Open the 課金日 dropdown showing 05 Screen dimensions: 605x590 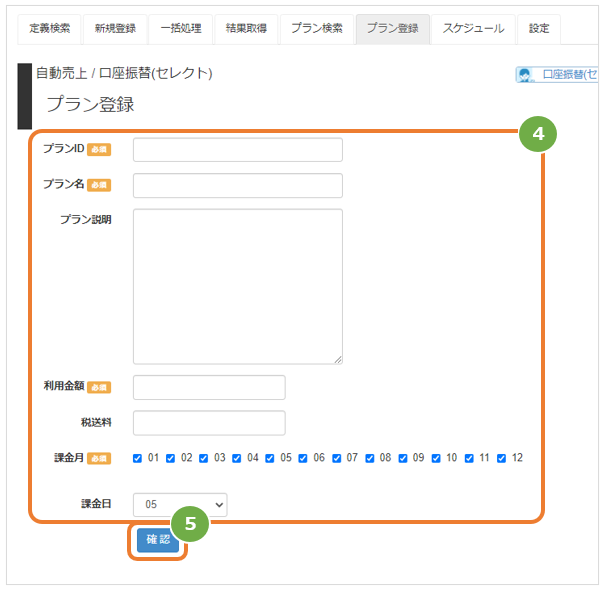[180, 505]
